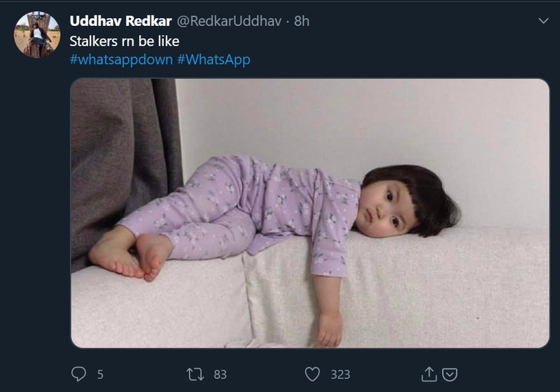Retweet this post using the retweet icon
This screenshot has height=392, width=560.
coord(195,374)
